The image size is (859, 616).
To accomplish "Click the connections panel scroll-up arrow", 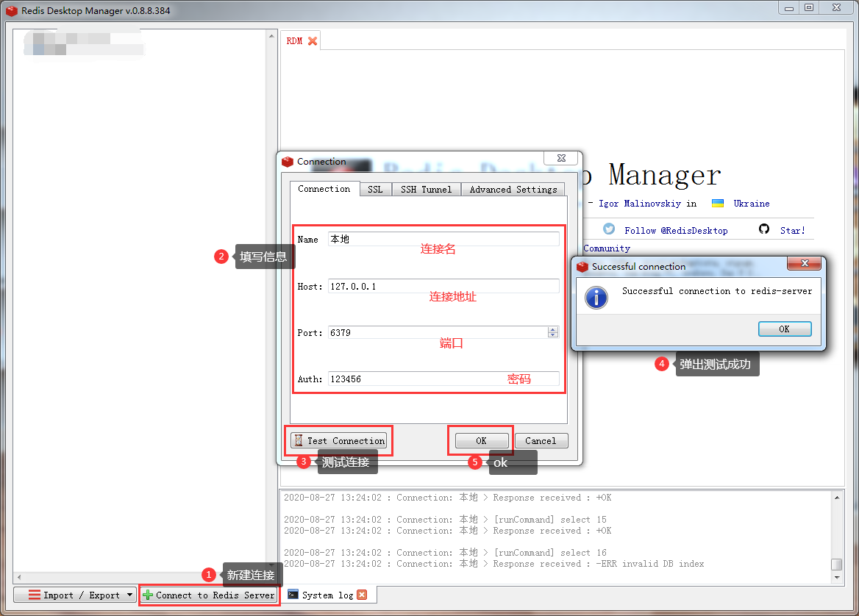I will click(271, 36).
